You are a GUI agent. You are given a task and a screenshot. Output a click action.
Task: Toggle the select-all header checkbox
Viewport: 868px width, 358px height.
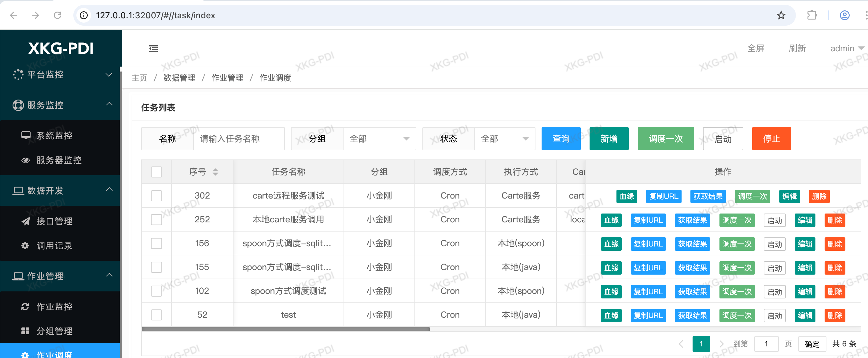156,172
